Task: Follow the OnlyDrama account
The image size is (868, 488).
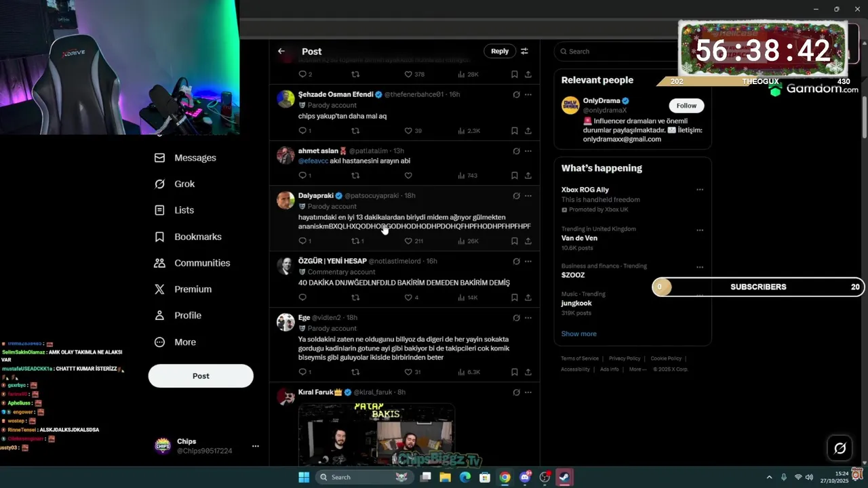Action: pyautogui.click(x=686, y=106)
